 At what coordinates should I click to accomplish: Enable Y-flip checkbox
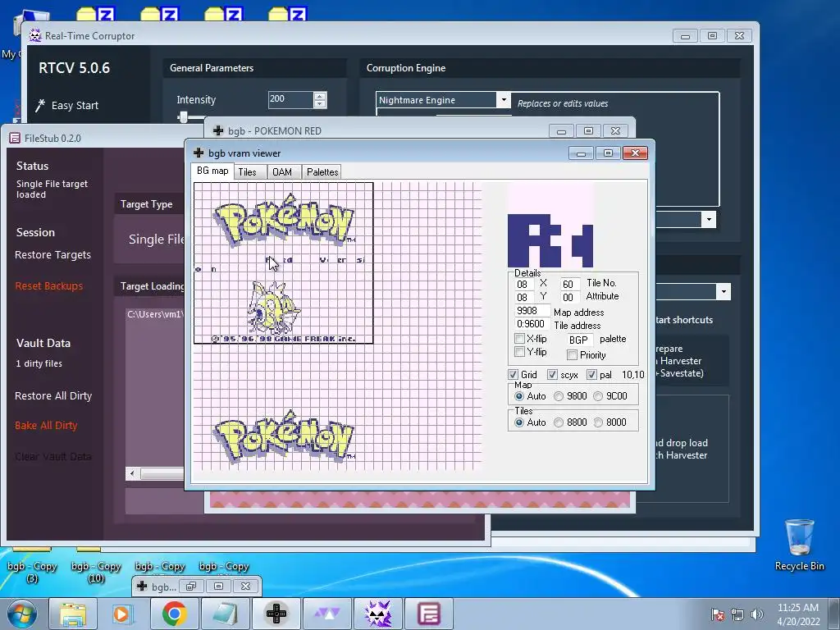pyautogui.click(x=519, y=351)
